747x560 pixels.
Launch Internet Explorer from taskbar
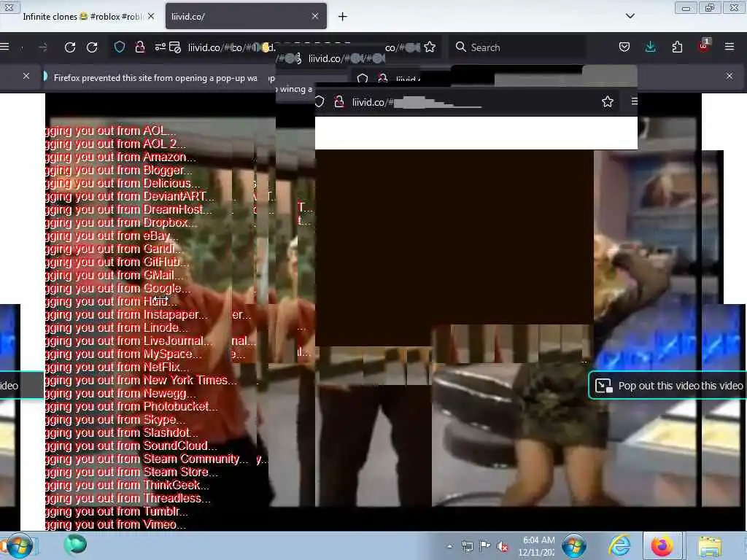620,545
